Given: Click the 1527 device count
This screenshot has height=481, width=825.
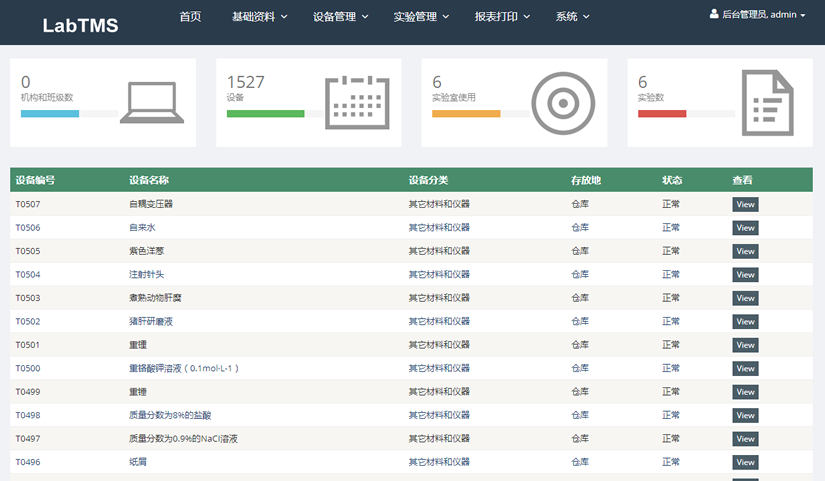Looking at the screenshot, I should [x=246, y=82].
